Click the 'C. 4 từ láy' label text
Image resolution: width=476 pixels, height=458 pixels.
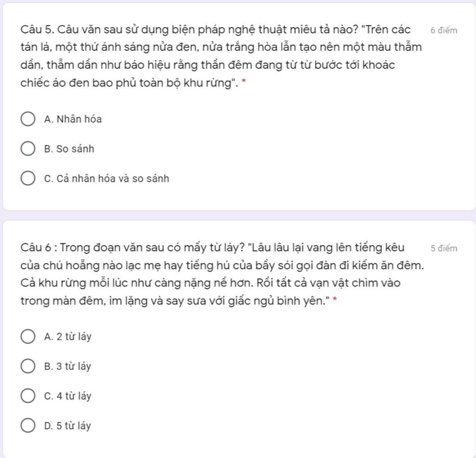(68, 396)
